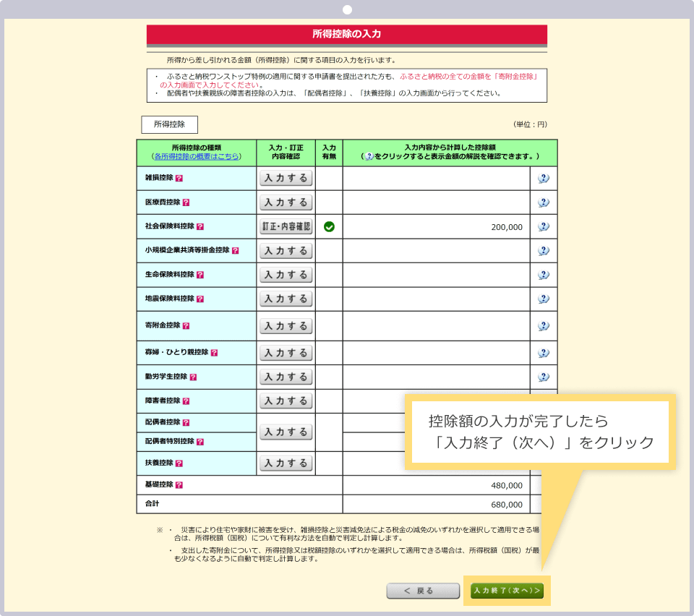Click the help icon next to 障害者控除
Viewport: 694px width, 616px height.
(186, 401)
